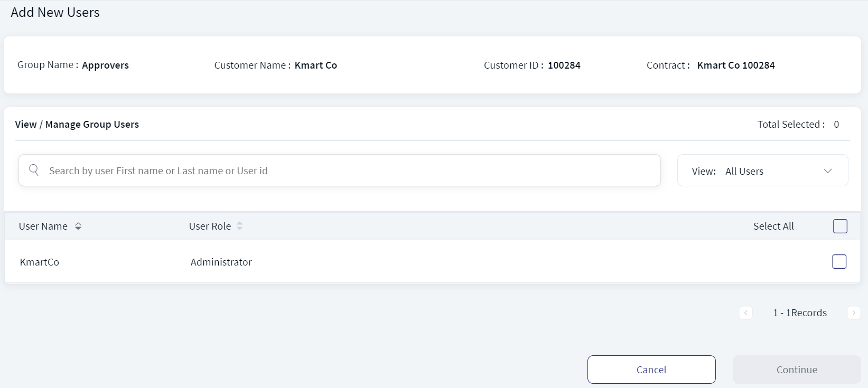This screenshot has height=388, width=868.
Task: Click the User Name column header
Action: point(43,226)
